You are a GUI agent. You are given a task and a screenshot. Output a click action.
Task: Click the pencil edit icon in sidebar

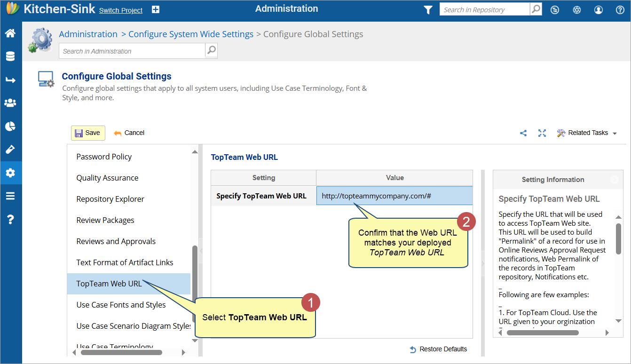tap(10, 150)
